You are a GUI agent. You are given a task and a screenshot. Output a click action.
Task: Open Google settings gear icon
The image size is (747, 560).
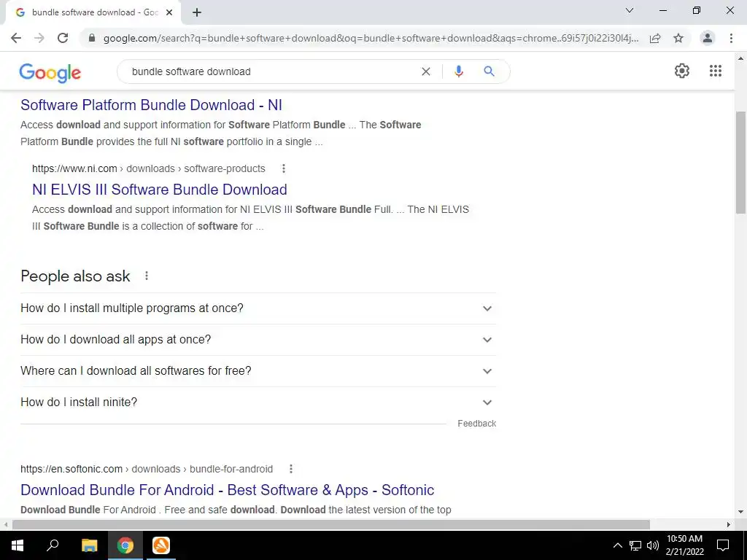pyautogui.click(x=682, y=71)
